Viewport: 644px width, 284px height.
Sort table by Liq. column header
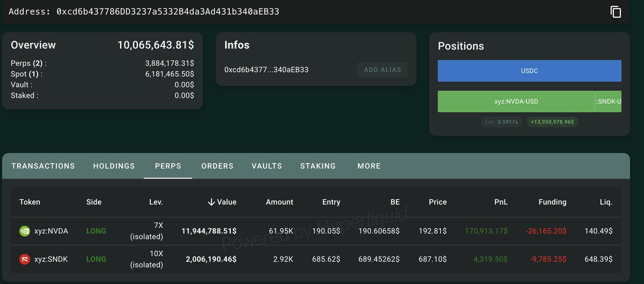point(606,202)
